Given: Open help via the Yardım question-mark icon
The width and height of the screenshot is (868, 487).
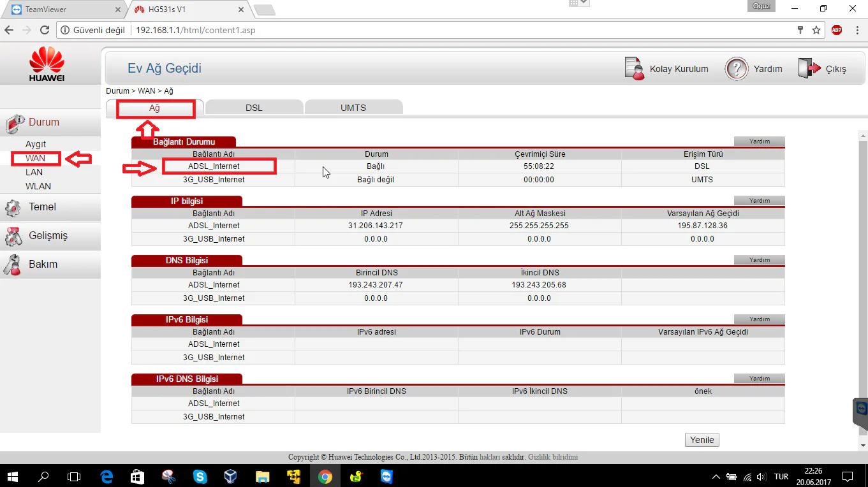Looking at the screenshot, I should click(737, 69).
